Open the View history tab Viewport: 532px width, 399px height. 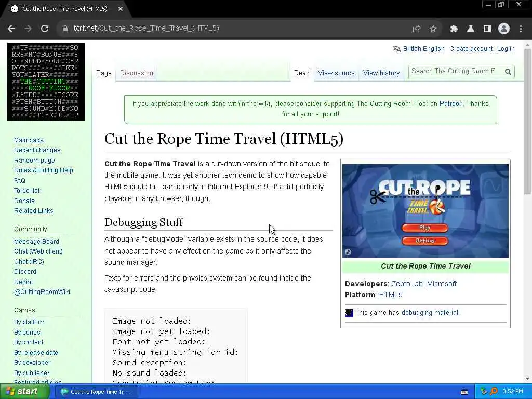(x=381, y=73)
